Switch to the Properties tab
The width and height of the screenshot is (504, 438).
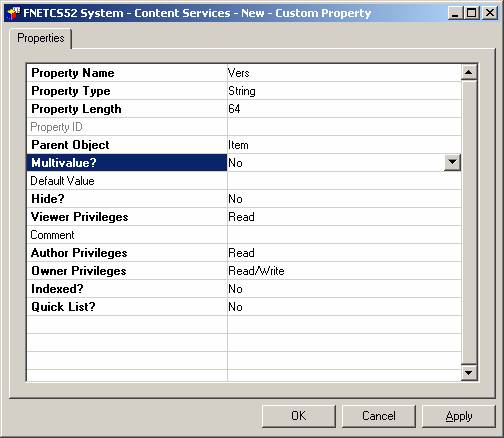pyautogui.click(x=41, y=38)
